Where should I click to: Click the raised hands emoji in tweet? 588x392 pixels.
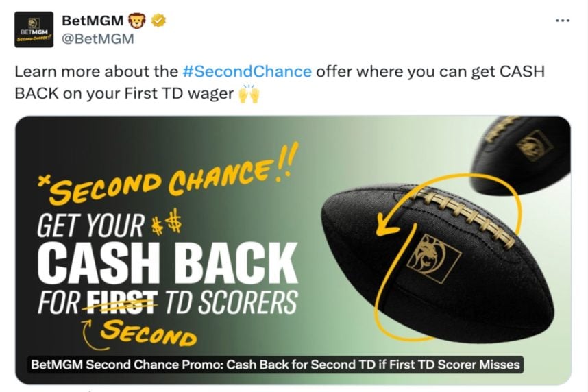[x=249, y=93]
